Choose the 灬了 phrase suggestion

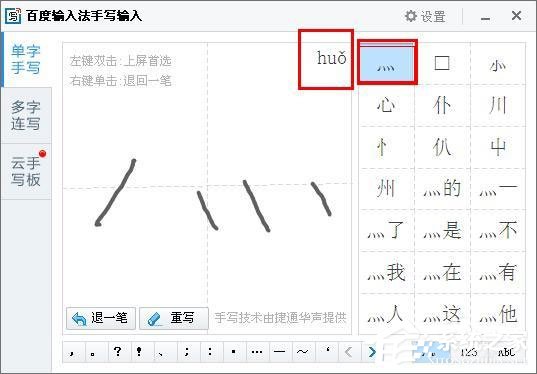point(387,230)
